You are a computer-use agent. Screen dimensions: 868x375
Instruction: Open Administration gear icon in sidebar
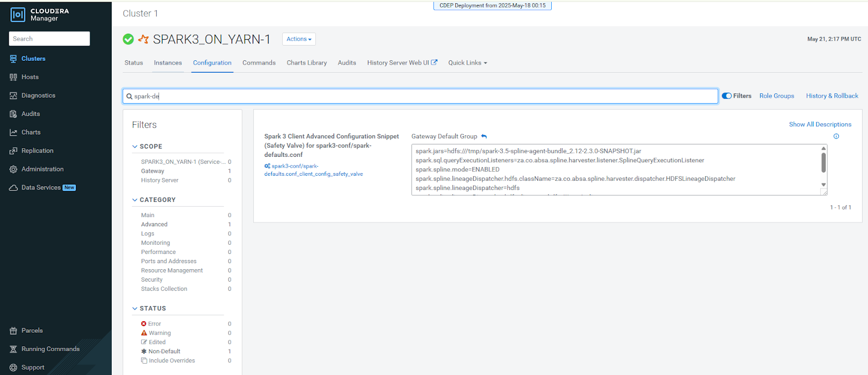14,169
